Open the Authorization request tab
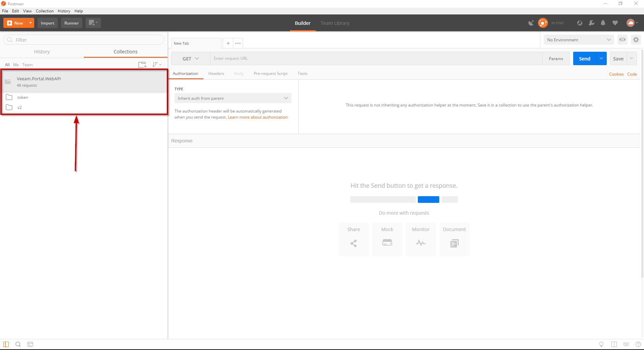644x350 pixels. [186, 74]
